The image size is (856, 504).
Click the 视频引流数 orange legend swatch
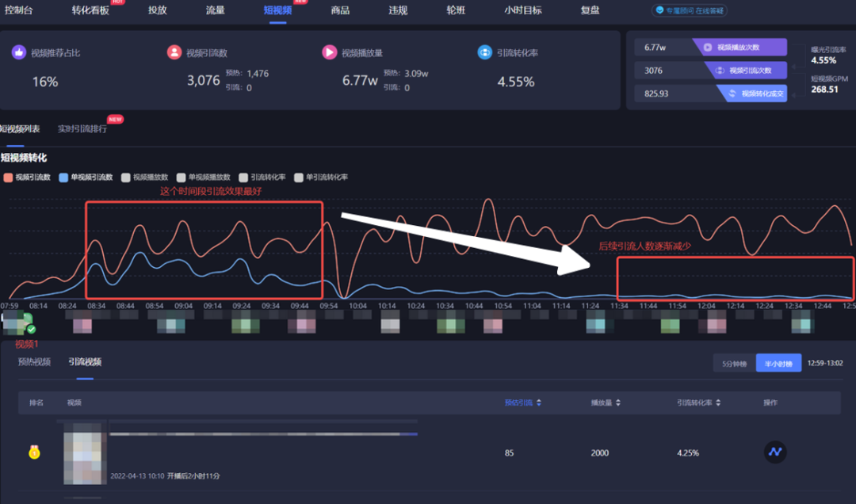pos(9,178)
